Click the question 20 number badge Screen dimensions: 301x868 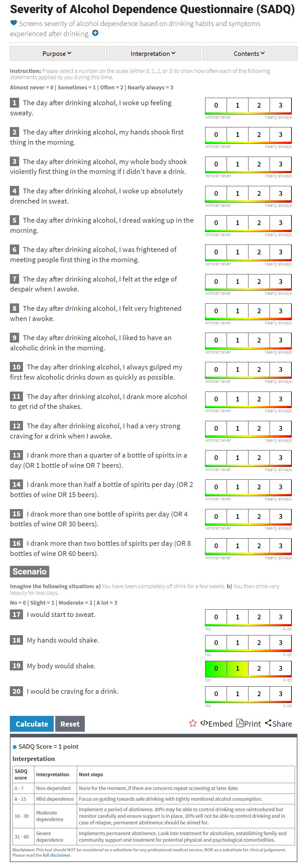point(16,691)
